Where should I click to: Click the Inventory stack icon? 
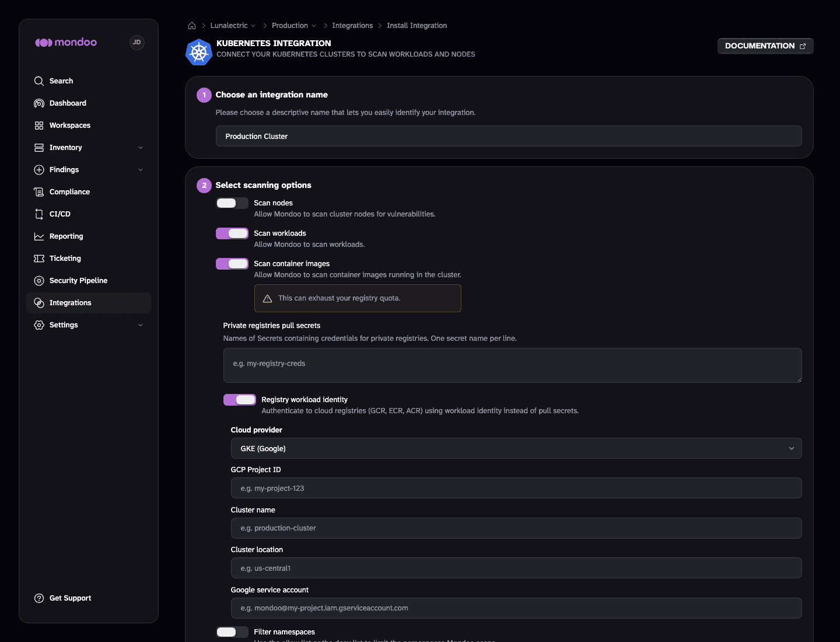pos(39,148)
